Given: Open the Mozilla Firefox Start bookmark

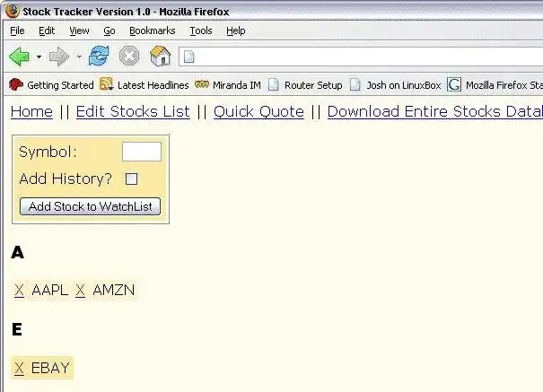Looking at the screenshot, I should [x=495, y=84].
